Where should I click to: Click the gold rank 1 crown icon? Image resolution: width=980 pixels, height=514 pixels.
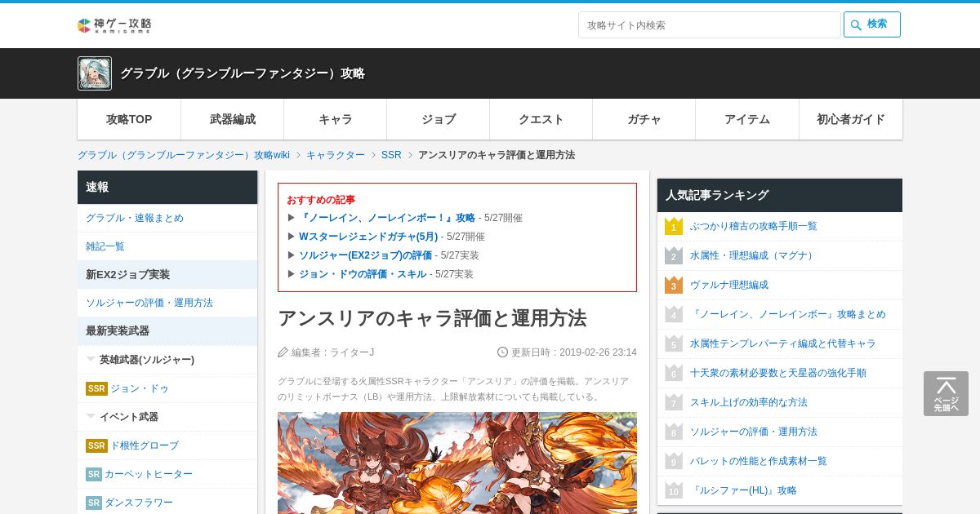coord(674,226)
